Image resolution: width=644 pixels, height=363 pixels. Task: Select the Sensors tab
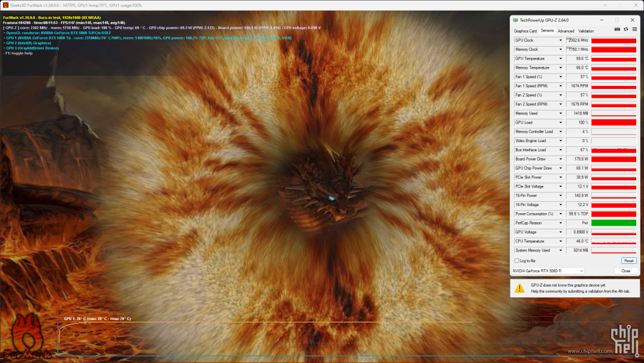[x=547, y=31]
